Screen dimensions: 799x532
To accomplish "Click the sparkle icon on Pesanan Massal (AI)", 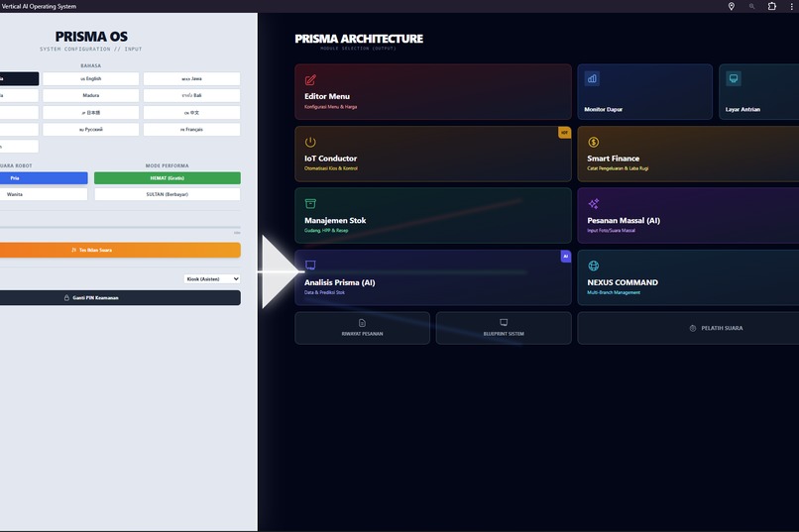I will pyautogui.click(x=593, y=204).
